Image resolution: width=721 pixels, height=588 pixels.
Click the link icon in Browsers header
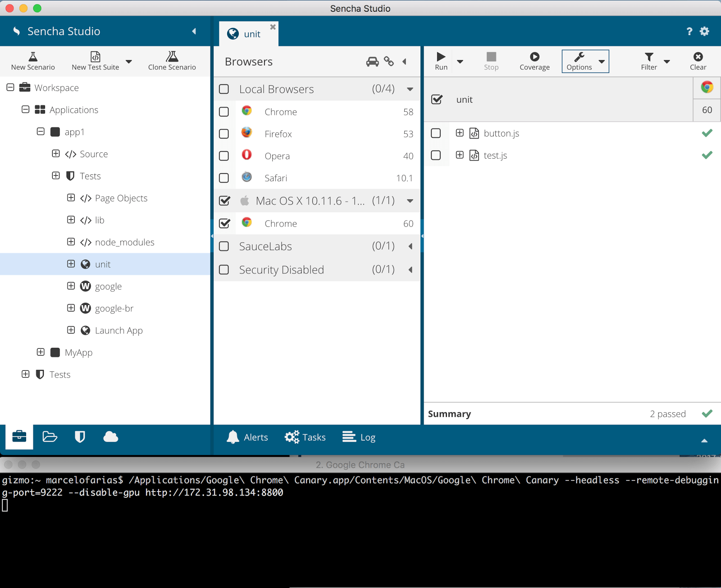coord(389,62)
